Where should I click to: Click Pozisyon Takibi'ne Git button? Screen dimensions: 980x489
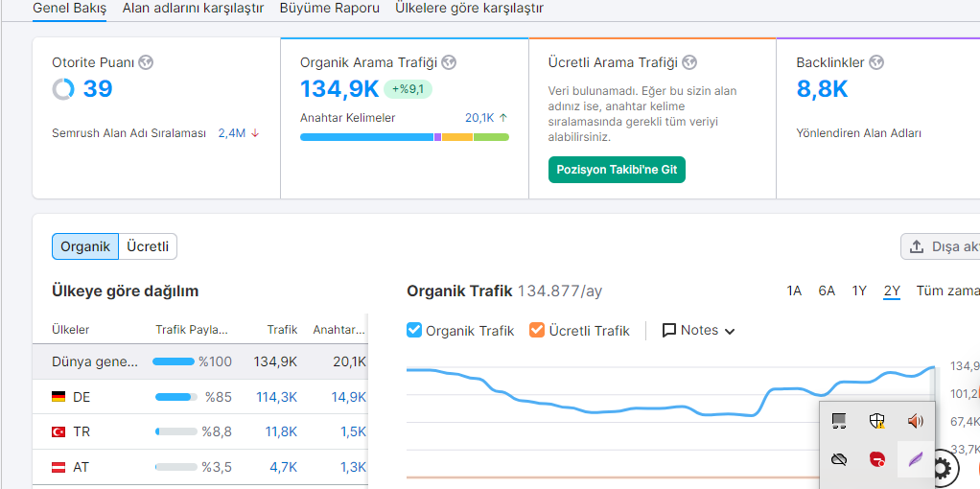coord(617,170)
